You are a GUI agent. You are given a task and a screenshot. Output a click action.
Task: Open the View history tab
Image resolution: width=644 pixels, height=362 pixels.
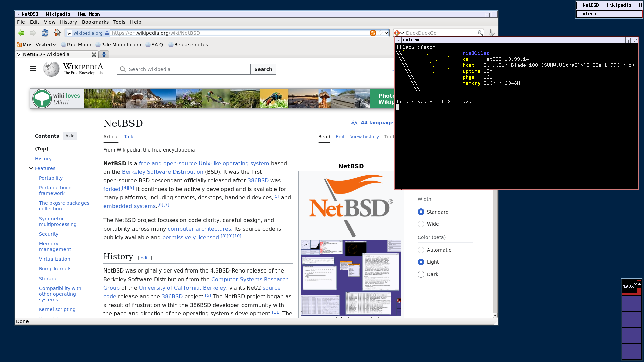tap(365, 137)
